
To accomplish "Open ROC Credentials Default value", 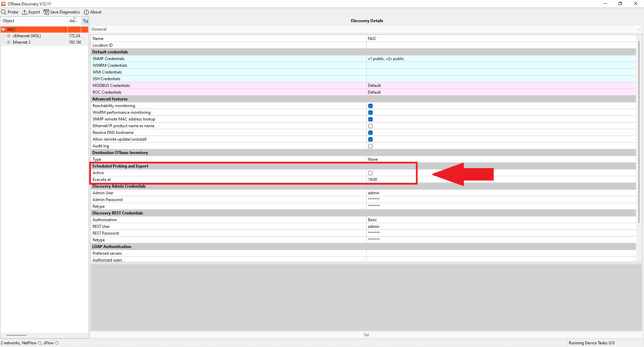I will click(x=501, y=92).
